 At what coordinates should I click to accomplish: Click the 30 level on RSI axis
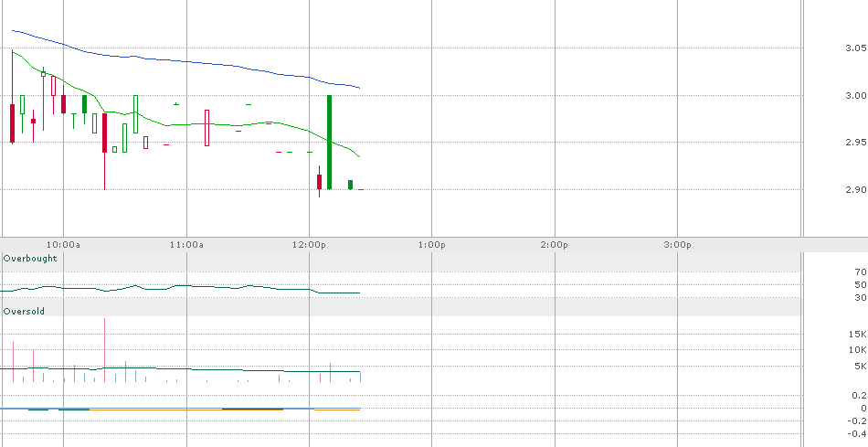coord(861,297)
